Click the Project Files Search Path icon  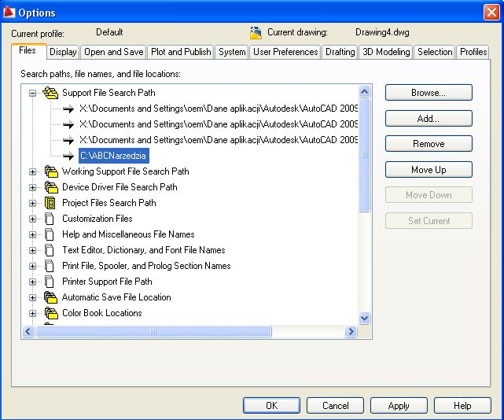pyautogui.click(x=51, y=203)
